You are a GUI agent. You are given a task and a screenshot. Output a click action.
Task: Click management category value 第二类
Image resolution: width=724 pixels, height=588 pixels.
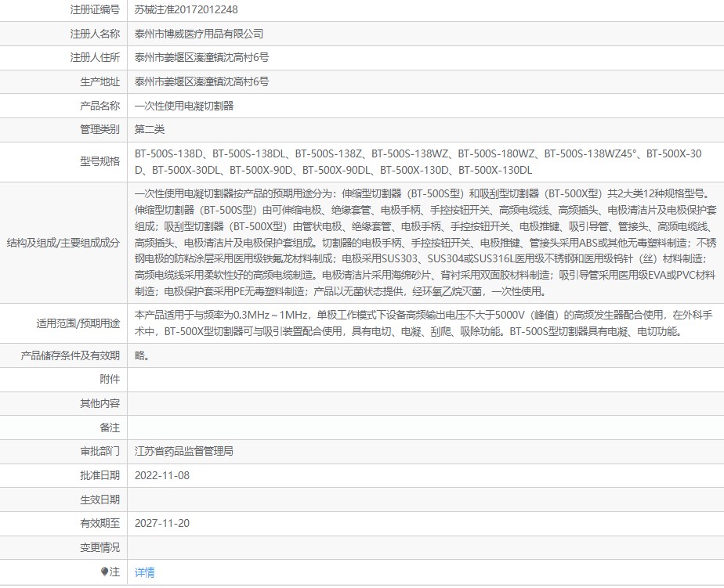pos(150,129)
